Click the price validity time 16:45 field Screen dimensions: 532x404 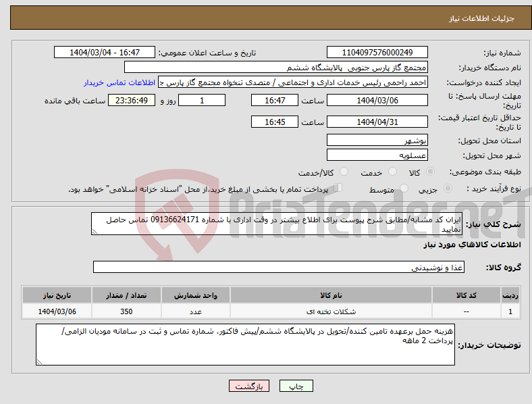[275, 122]
